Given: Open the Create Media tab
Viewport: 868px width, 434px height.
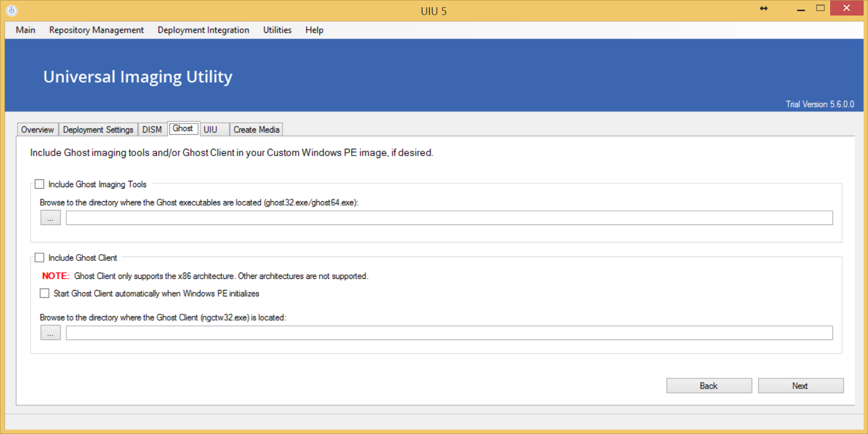Looking at the screenshot, I should [256, 130].
